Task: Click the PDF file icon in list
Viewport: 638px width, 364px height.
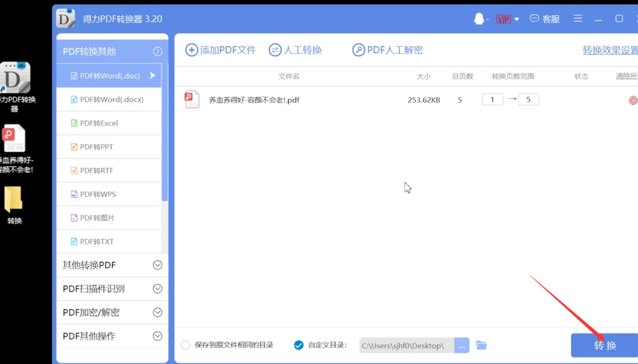Action: (x=192, y=99)
